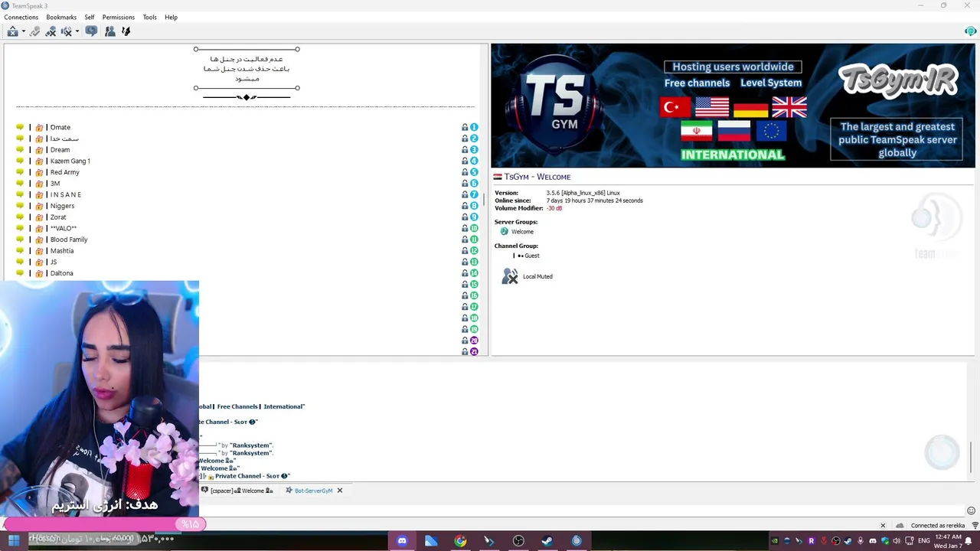Open the Help menu
The height and width of the screenshot is (551, 980).
point(171,17)
